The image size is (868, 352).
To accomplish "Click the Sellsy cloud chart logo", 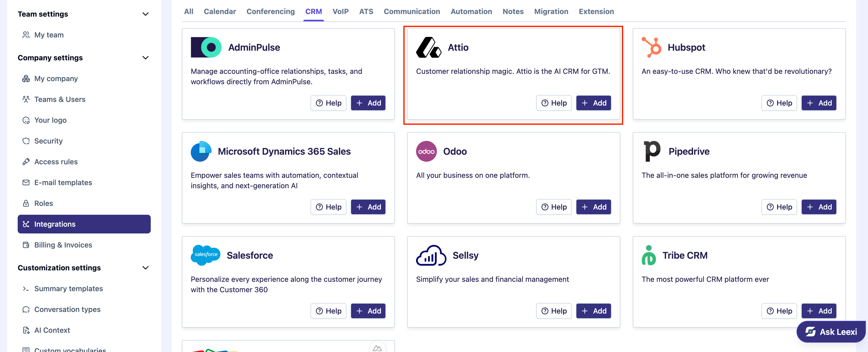I will 431,255.
